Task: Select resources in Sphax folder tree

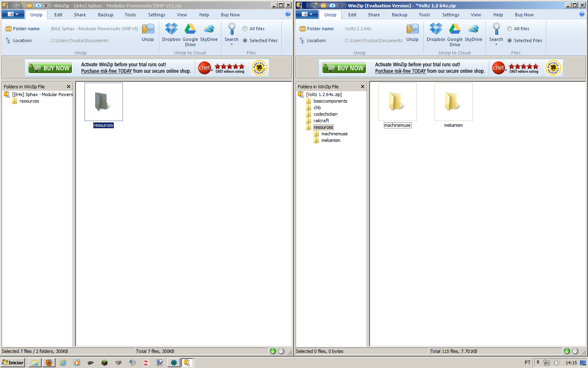Action: pos(29,101)
